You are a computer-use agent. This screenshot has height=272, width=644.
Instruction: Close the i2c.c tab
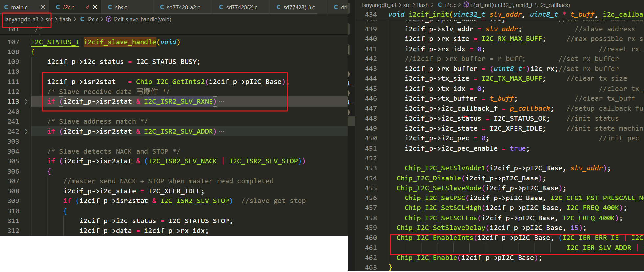pyautogui.click(x=95, y=7)
